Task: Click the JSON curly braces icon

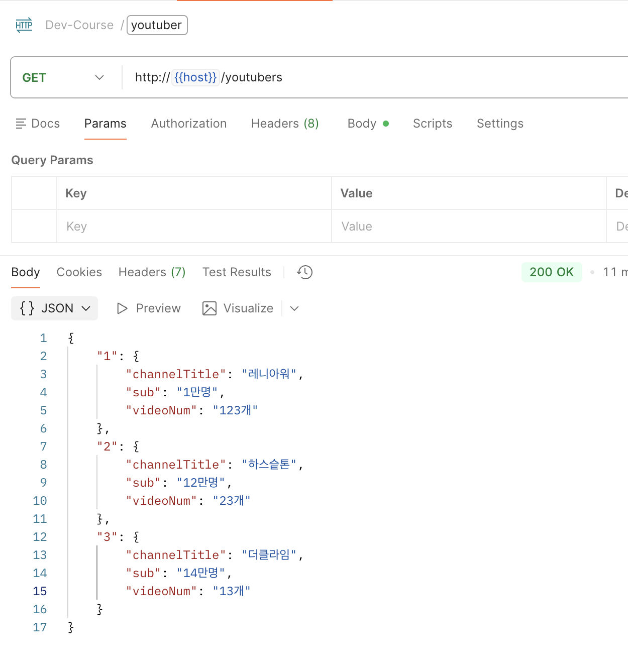Action: [27, 308]
